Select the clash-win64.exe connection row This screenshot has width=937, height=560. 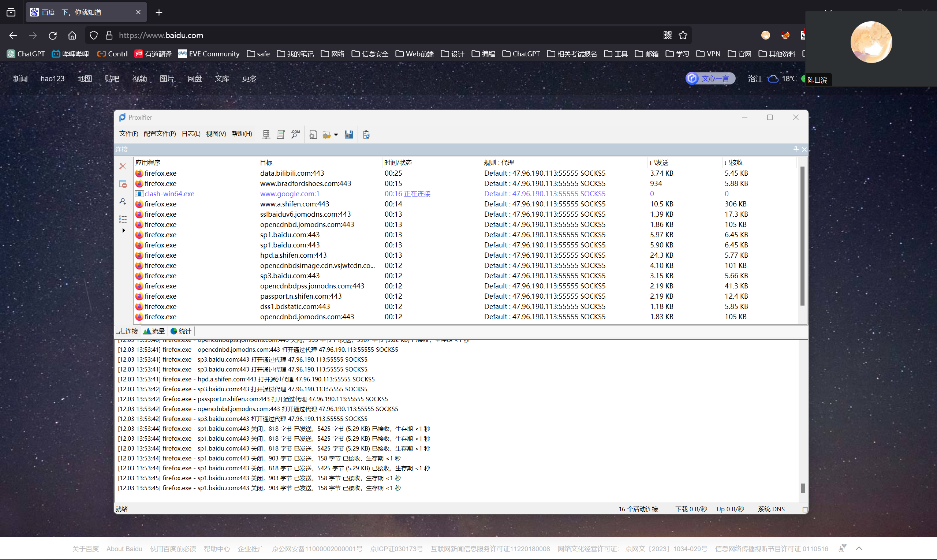point(466,194)
